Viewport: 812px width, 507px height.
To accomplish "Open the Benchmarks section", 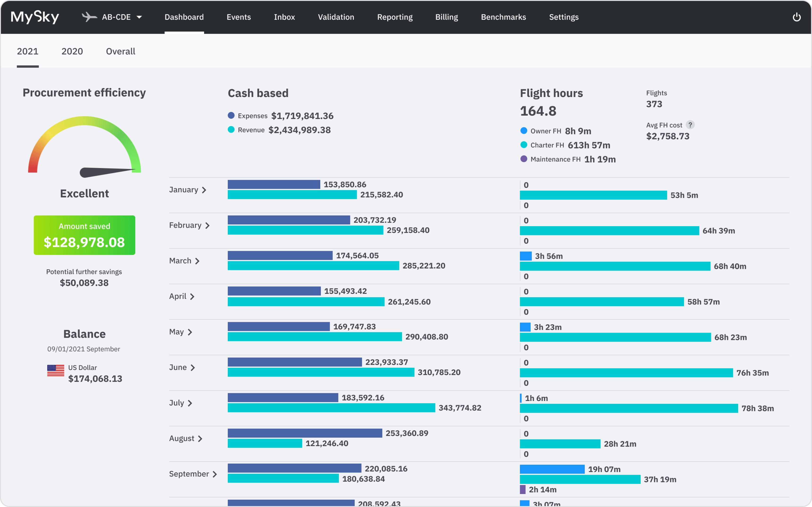I will (x=503, y=17).
